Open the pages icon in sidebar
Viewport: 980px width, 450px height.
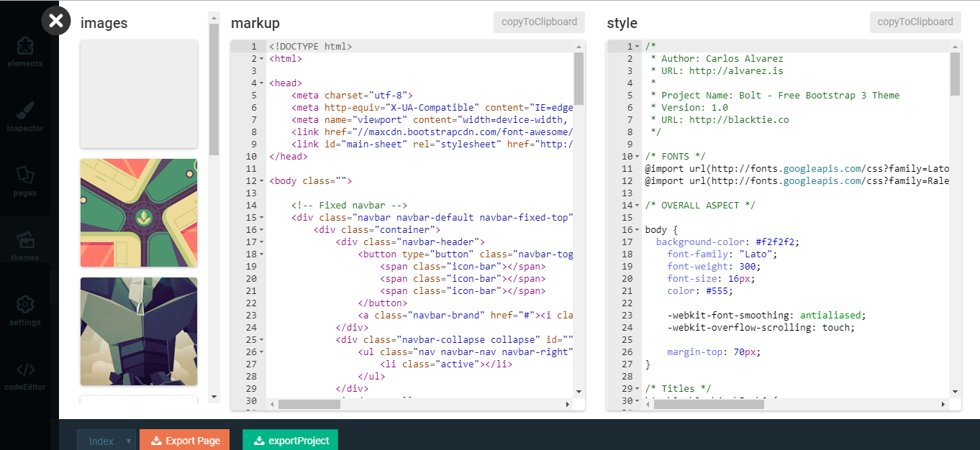pyautogui.click(x=25, y=181)
